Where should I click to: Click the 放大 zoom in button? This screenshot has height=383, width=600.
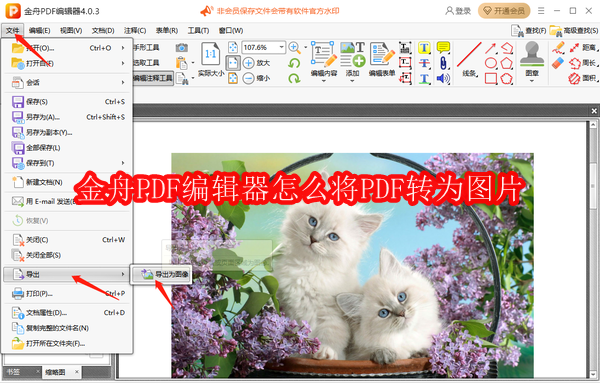pyautogui.click(x=256, y=63)
